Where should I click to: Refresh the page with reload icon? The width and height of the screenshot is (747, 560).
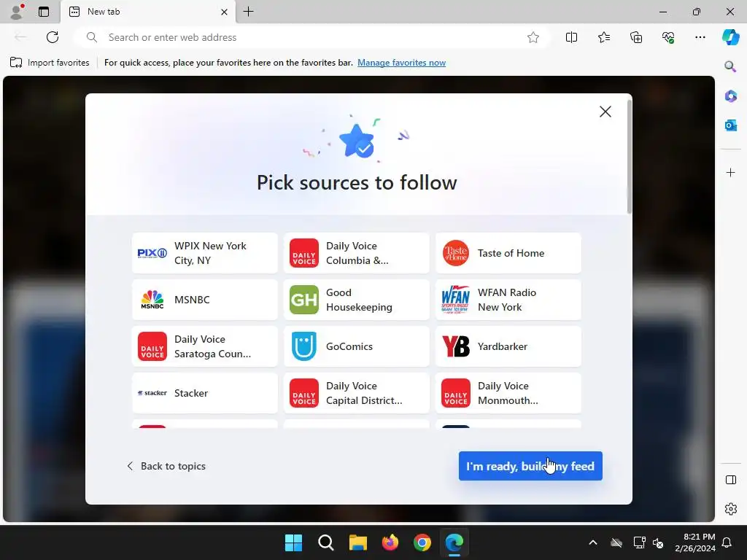53,37
